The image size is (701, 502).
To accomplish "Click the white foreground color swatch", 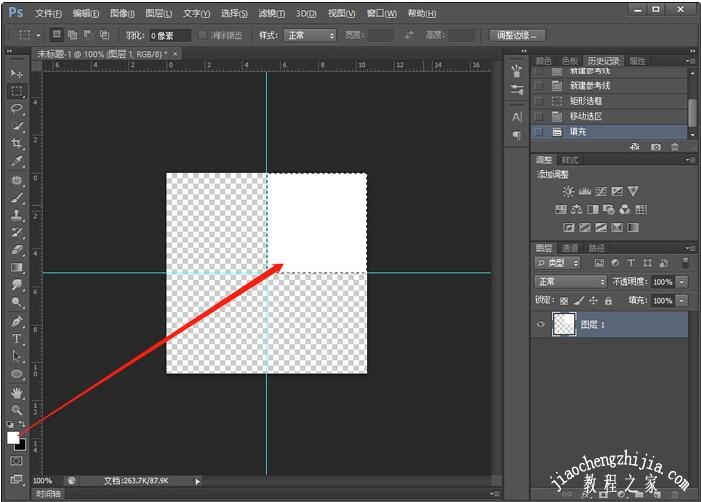I will 13,437.
